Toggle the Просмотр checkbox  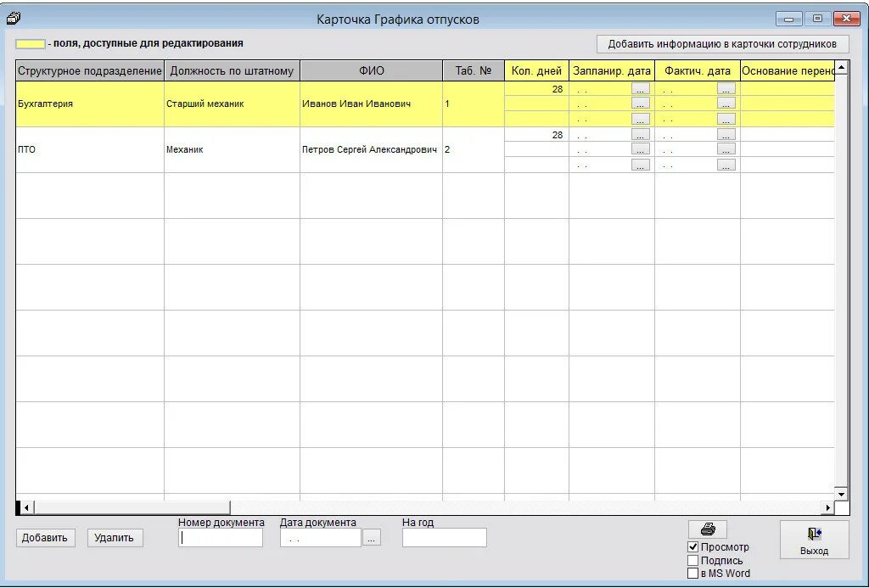692,547
